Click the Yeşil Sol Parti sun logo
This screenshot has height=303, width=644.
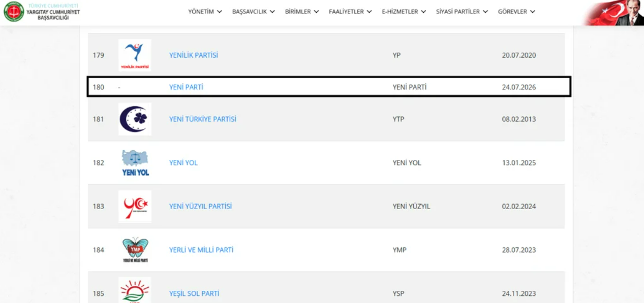click(135, 290)
